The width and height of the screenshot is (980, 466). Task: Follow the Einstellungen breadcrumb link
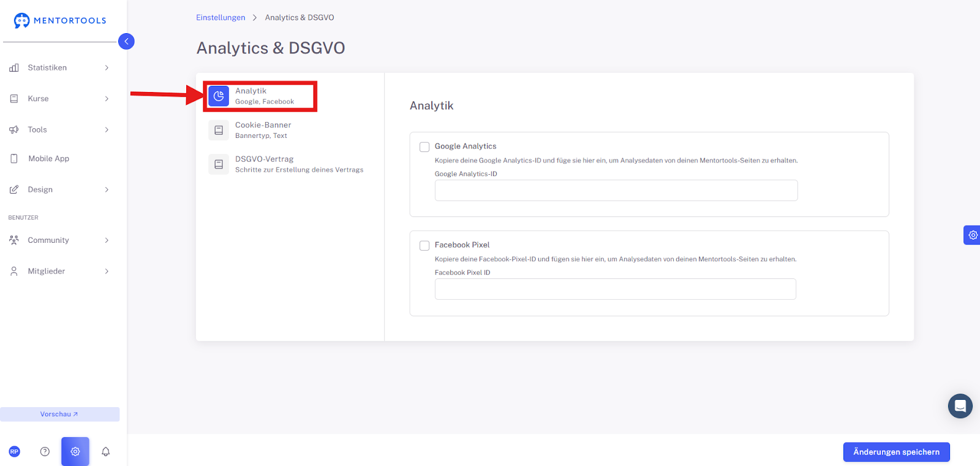[221, 18]
